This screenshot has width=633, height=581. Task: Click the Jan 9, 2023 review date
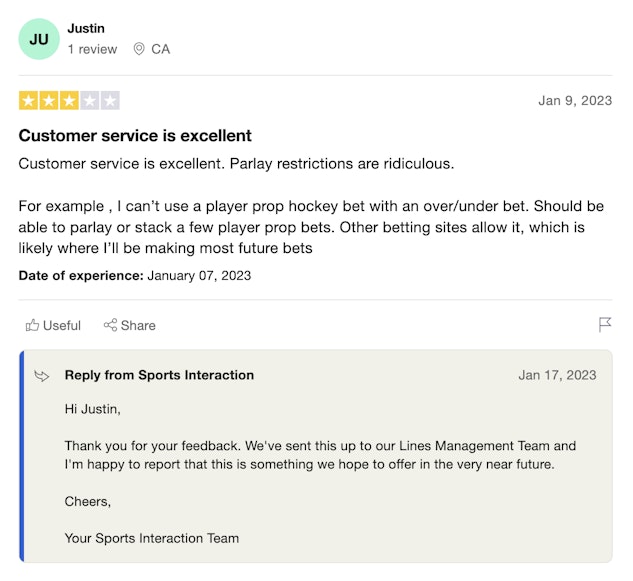(574, 100)
